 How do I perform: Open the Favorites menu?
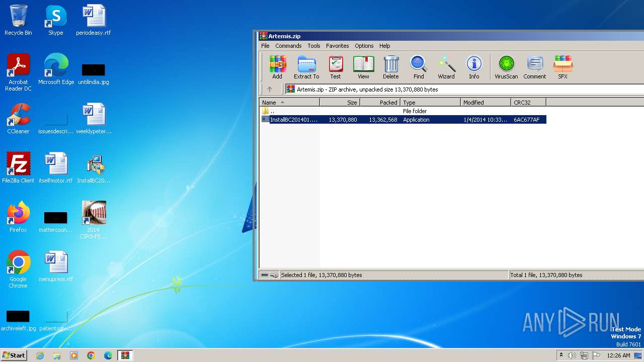[337, 46]
